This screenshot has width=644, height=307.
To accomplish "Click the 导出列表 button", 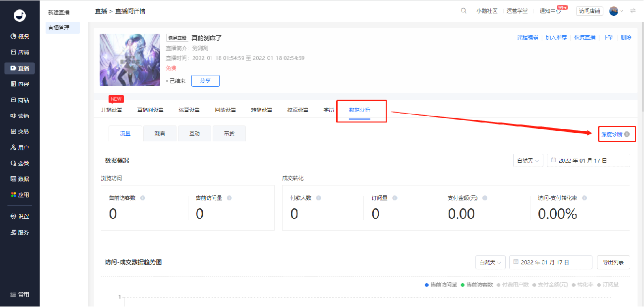I will click(613, 262).
